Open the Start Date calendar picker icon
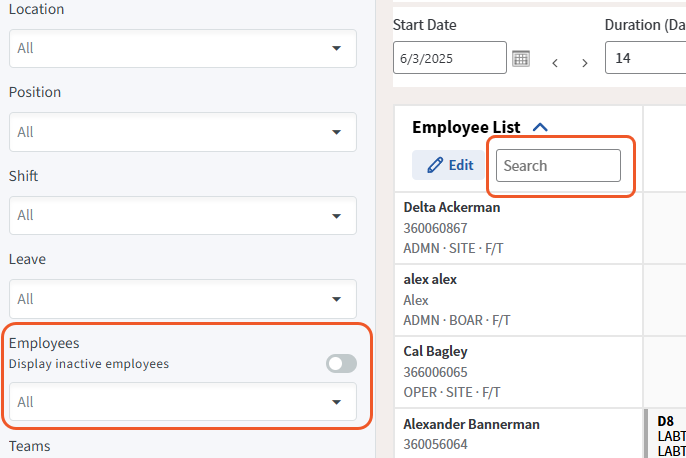Viewport: 686px width, 458px height. pos(521,58)
